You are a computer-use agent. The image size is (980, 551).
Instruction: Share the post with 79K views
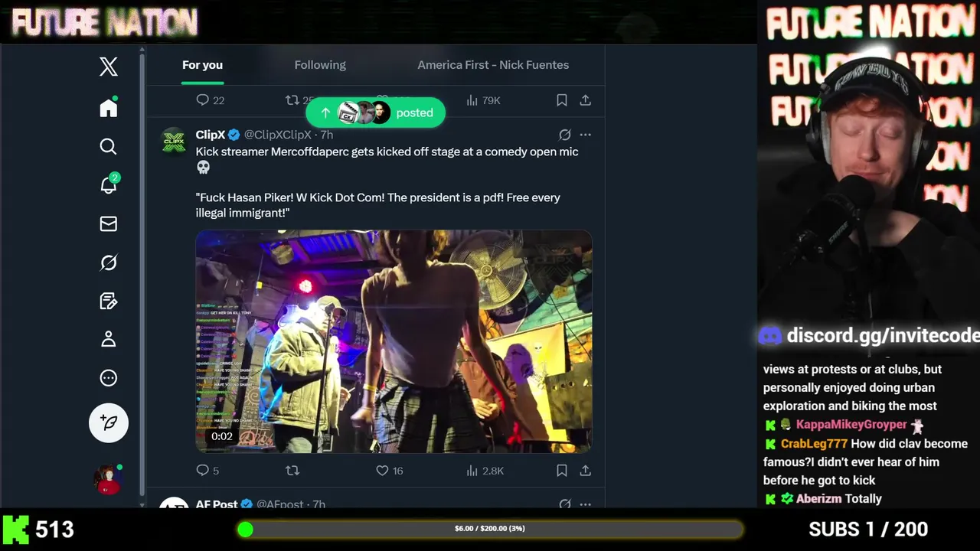click(585, 100)
